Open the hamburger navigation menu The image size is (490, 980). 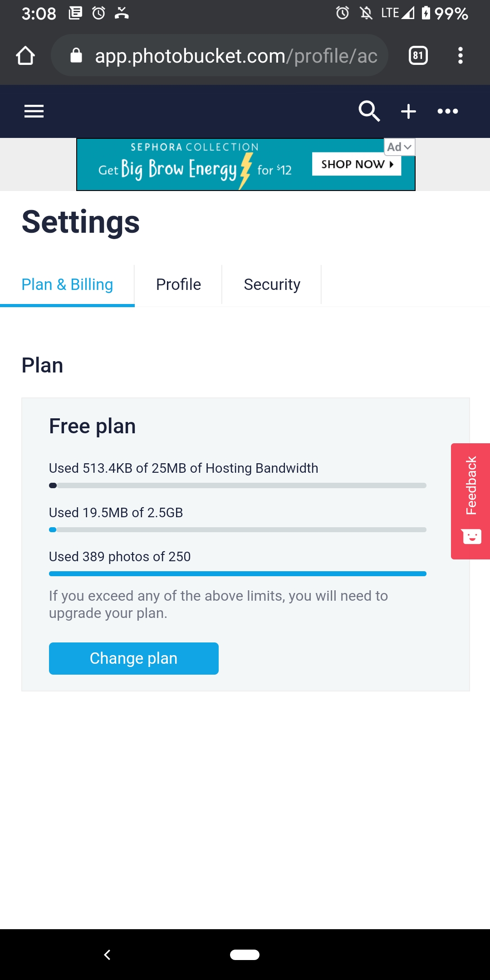point(34,111)
